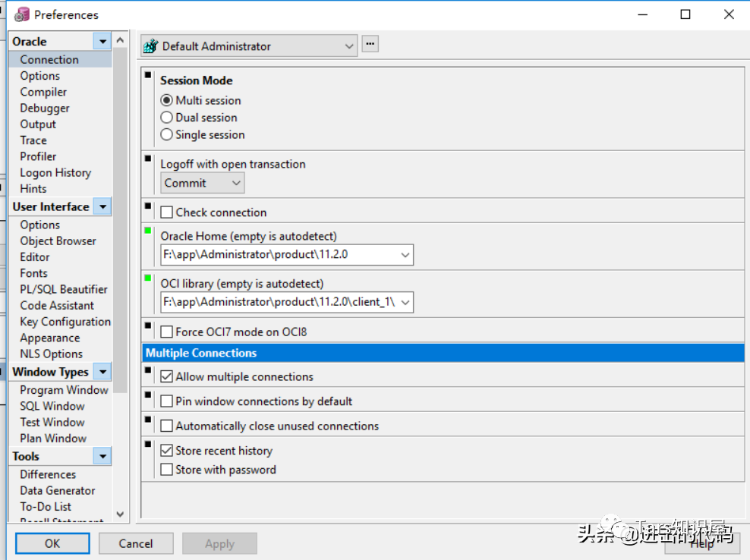Image resolution: width=750 pixels, height=560 pixels.
Task: Open the Commit logoff action dropdown
Action: (x=236, y=183)
